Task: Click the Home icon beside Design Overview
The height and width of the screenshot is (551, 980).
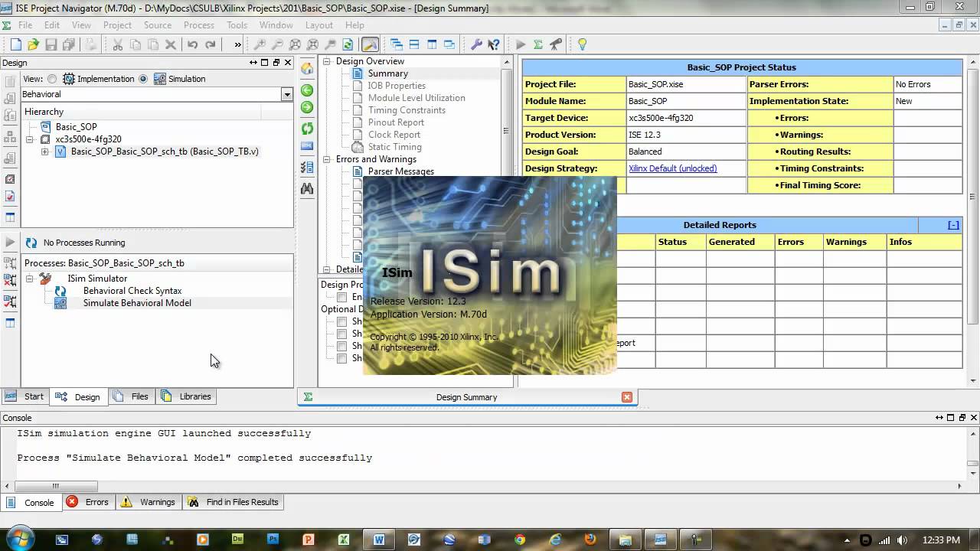Action: click(x=307, y=69)
